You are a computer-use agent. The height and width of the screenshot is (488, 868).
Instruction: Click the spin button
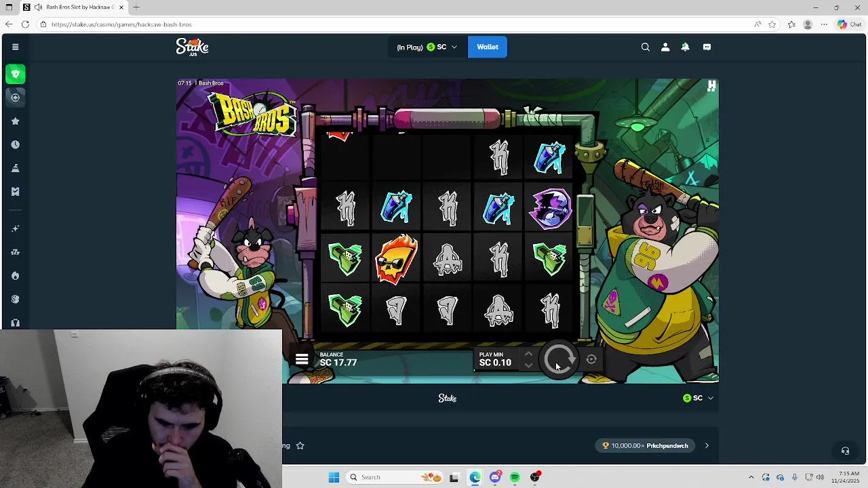(559, 359)
